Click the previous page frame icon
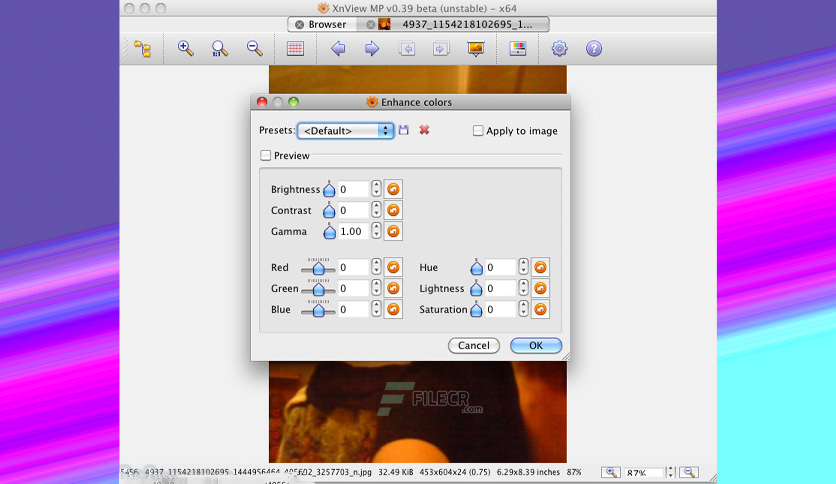Viewport: 836px width, 484px height. tap(407, 49)
